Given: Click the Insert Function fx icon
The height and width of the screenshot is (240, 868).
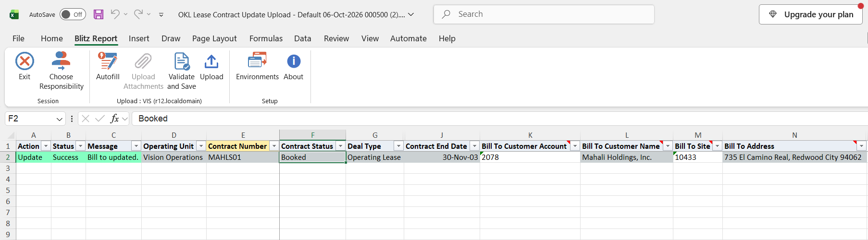Looking at the screenshot, I should [114, 119].
